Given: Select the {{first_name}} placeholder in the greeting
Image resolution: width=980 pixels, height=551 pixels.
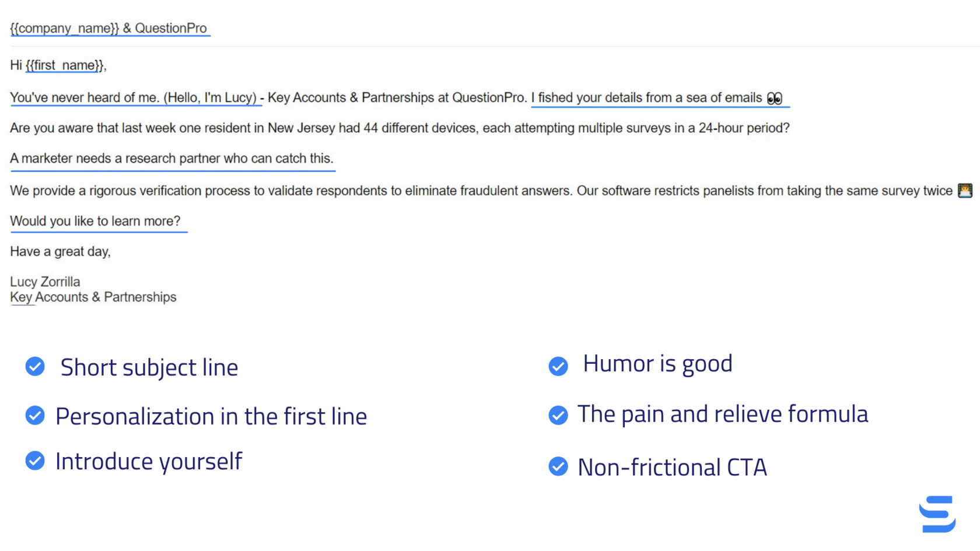Looking at the screenshot, I should (65, 65).
